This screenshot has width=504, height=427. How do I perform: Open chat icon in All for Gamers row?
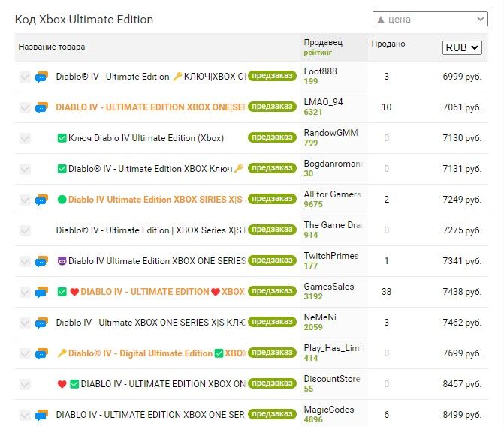tap(41, 200)
